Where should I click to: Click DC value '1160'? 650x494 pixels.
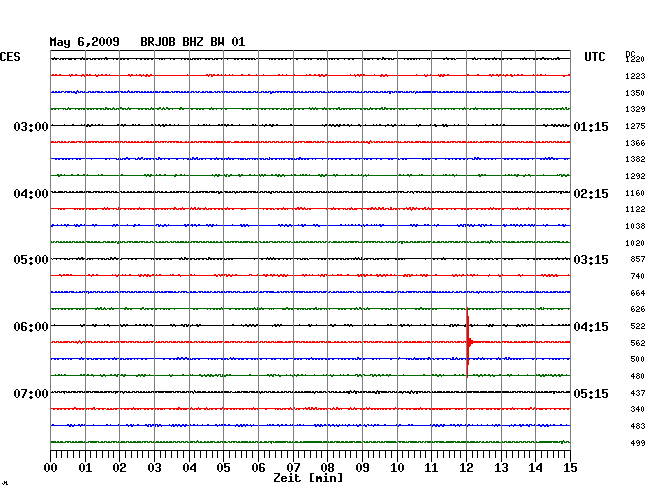click(x=635, y=193)
